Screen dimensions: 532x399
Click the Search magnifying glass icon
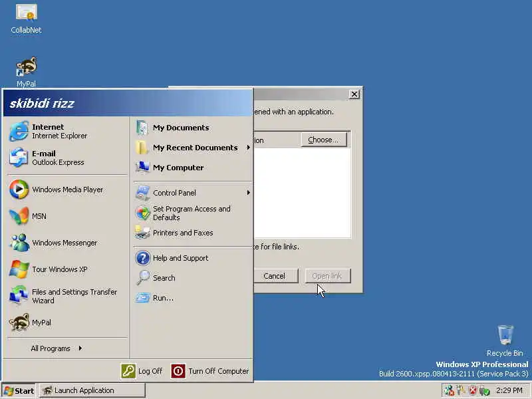coord(143,277)
